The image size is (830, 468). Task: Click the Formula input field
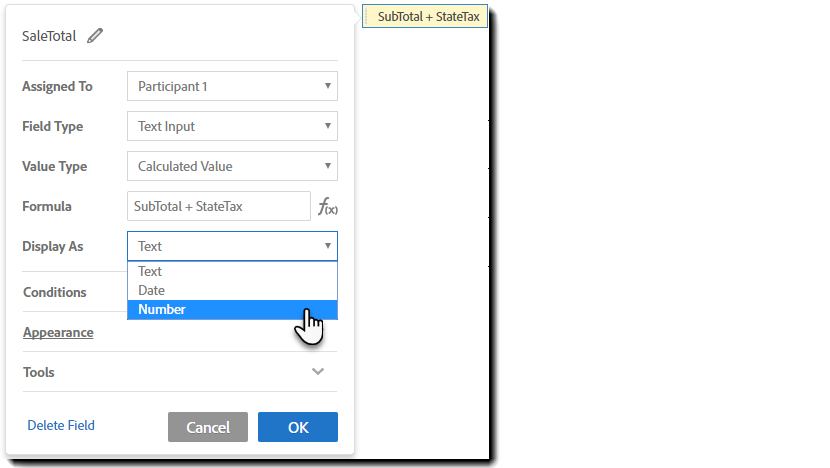[219, 207]
